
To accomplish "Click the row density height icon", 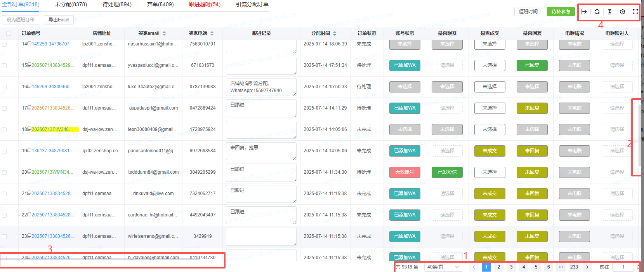I will (609, 12).
